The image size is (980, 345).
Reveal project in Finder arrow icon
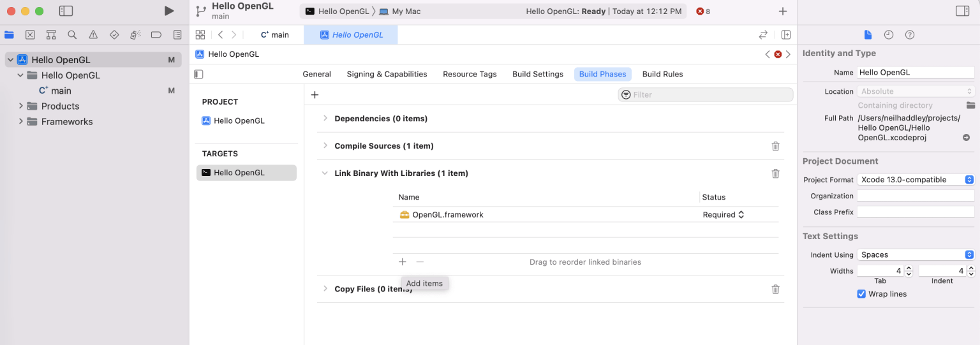click(966, 138)
